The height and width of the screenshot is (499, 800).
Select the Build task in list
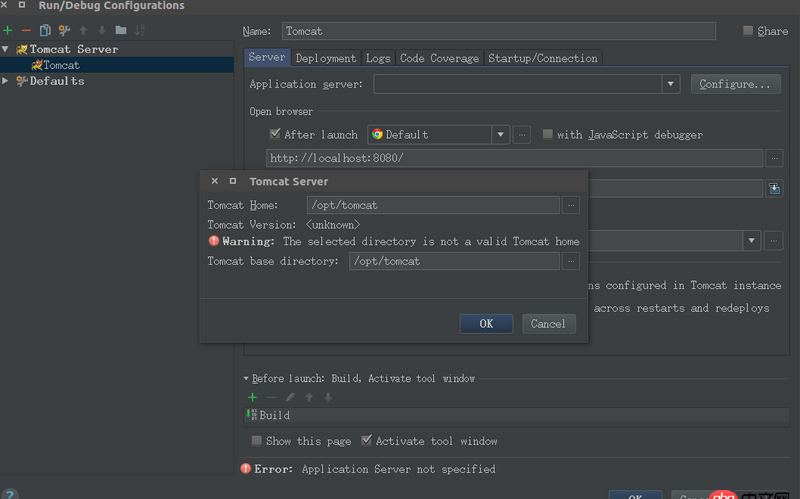click(517, 416)
